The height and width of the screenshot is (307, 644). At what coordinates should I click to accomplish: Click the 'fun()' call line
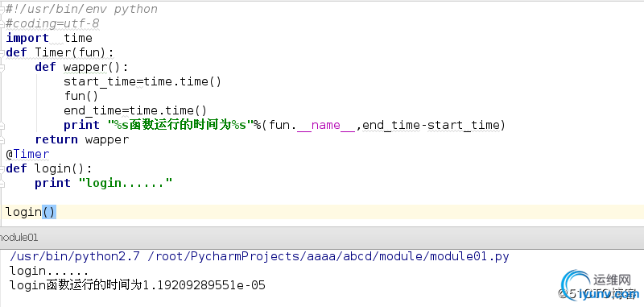(x=81, y=96)
